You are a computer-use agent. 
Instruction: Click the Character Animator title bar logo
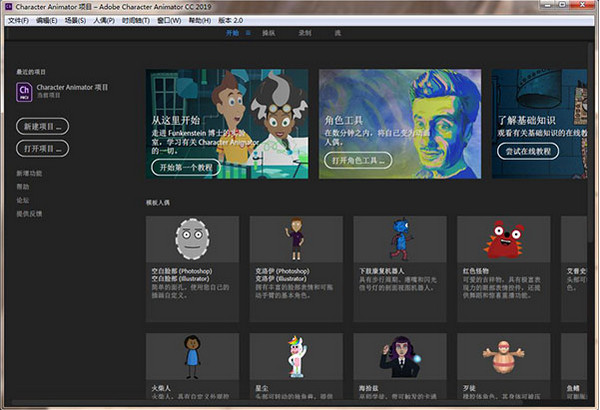[x=8, y=6]
